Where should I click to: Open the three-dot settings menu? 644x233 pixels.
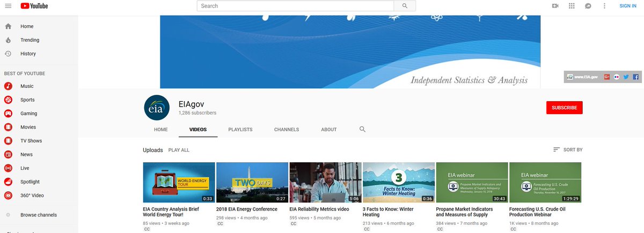(604, 6)
